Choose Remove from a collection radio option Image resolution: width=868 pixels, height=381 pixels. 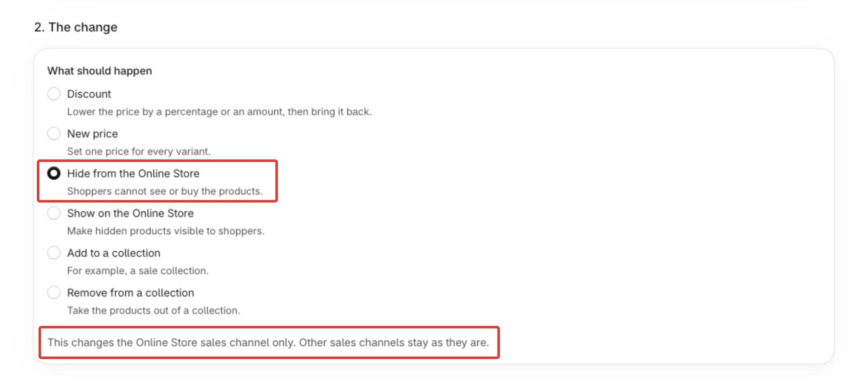point(54,292)
